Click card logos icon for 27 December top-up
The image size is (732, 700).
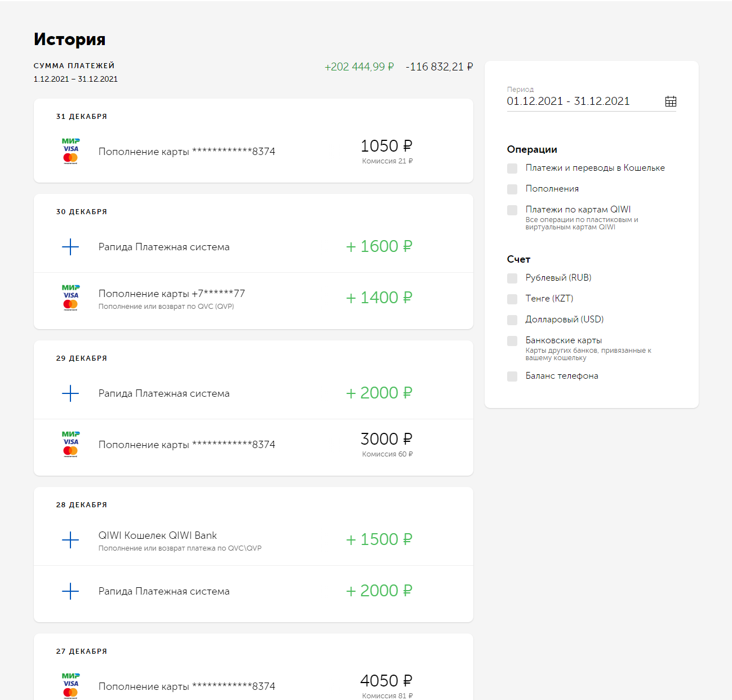tap(70, 685)
